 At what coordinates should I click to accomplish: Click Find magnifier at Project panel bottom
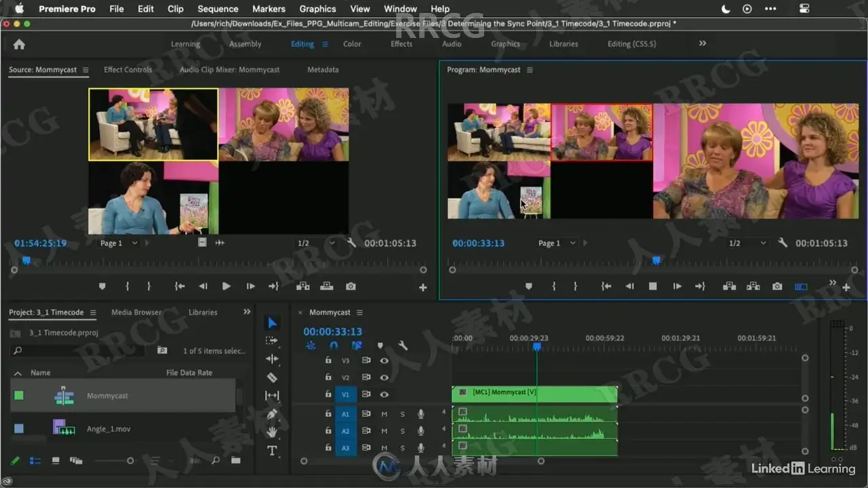tap(216, 461)
